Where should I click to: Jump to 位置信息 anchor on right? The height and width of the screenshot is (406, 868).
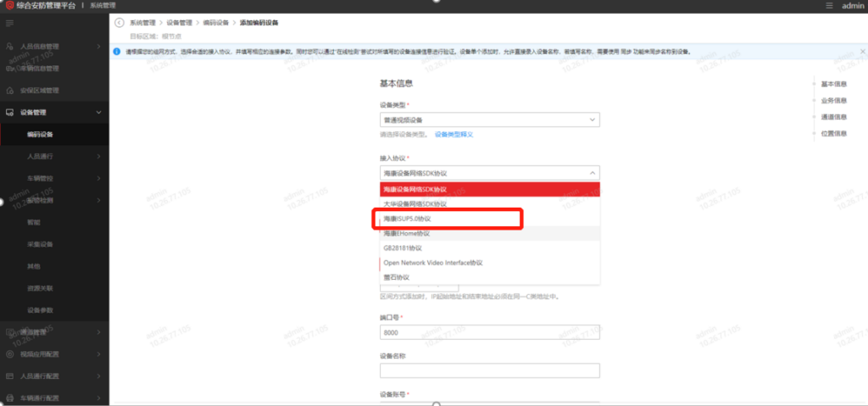[834, 133]
